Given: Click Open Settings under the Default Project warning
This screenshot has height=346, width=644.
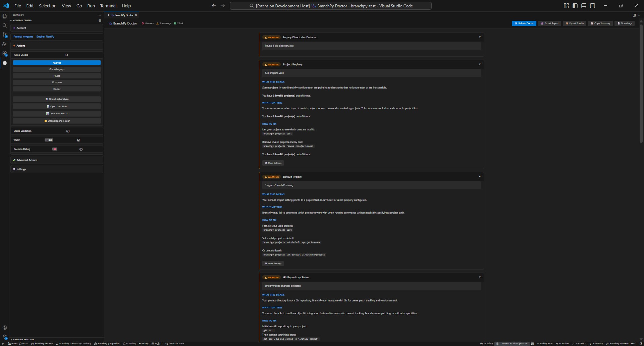Looking at the screenshot, I should click(x=273, y=264).
